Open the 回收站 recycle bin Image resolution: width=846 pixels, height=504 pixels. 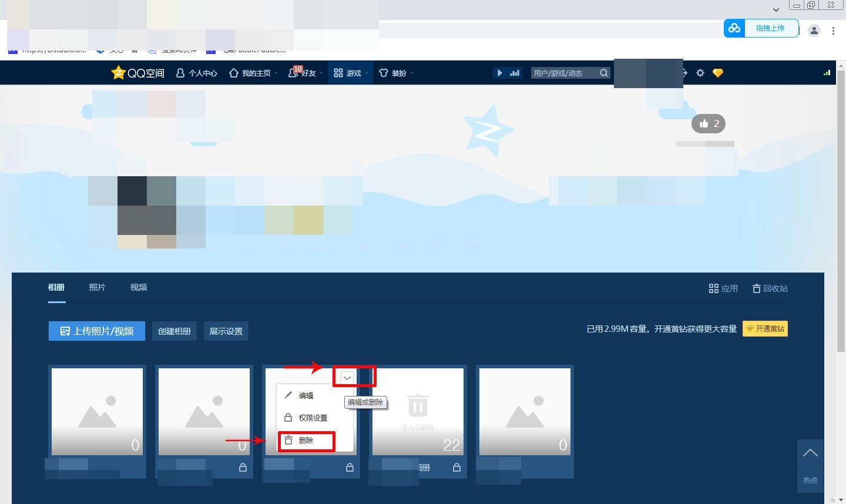[x=770, y=288]
